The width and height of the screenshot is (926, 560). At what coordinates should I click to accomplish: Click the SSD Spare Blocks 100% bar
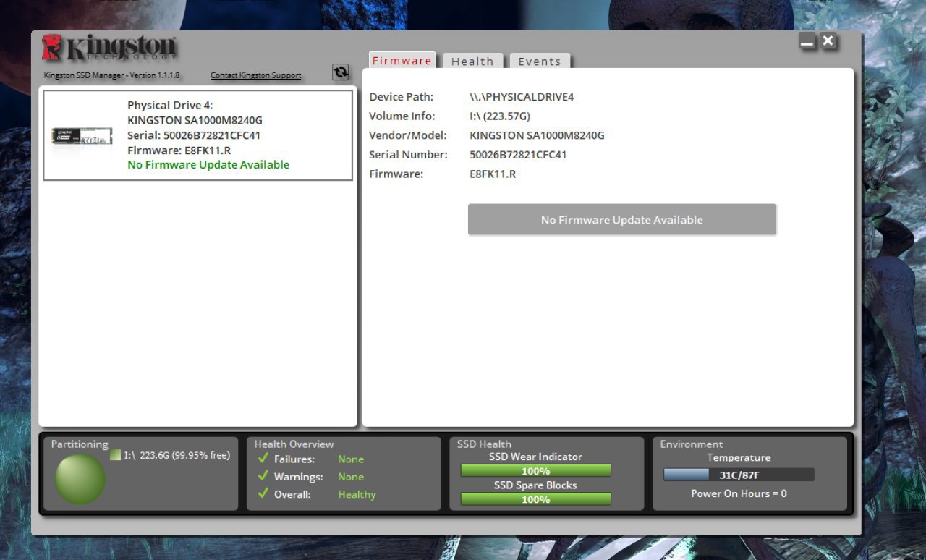536,499
